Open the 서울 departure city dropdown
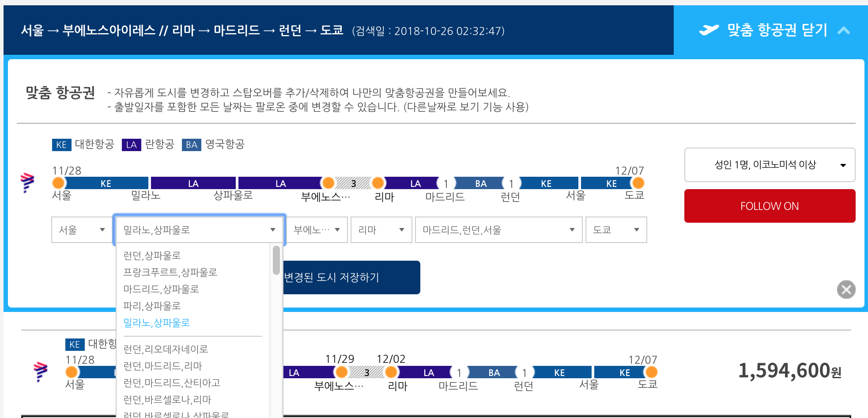Screen dimensions: 868x418 point(81,230)
